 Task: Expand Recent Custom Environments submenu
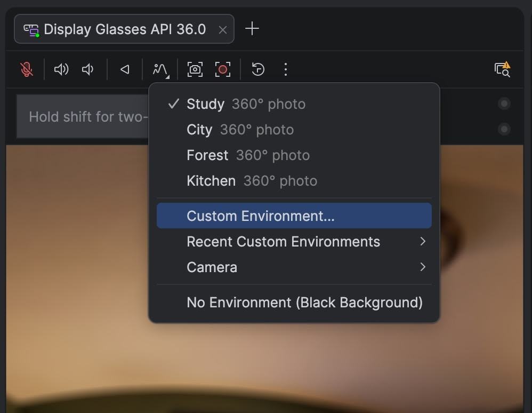point(294,242)
